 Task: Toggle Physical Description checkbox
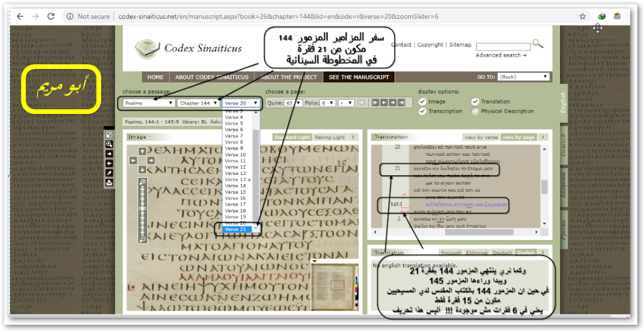coord(475,111)
